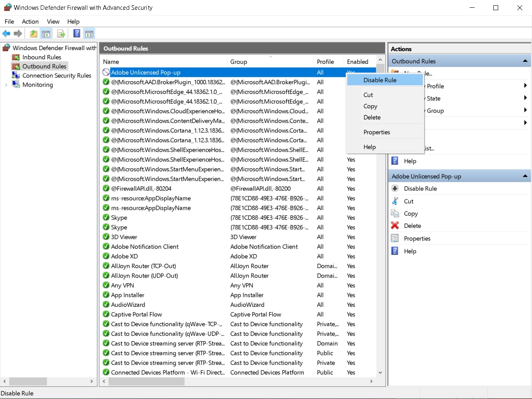This screenshot has width=532, height=399.
Task: Click the Export List toolbar icon
Action: click(61, 33)
